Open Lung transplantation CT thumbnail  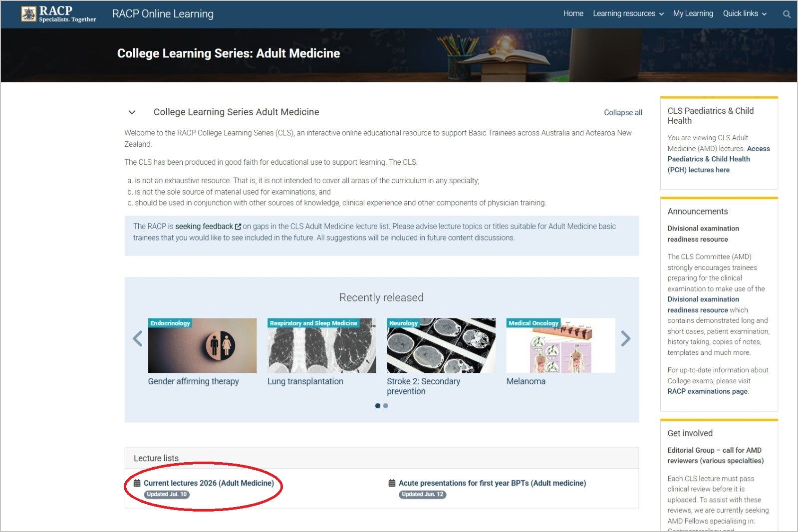tap(322, 345)
